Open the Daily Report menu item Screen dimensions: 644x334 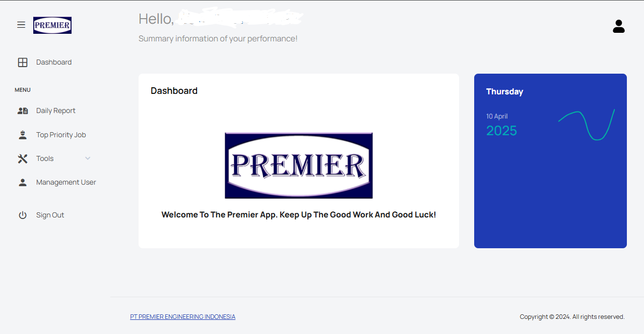click(56, 111)
